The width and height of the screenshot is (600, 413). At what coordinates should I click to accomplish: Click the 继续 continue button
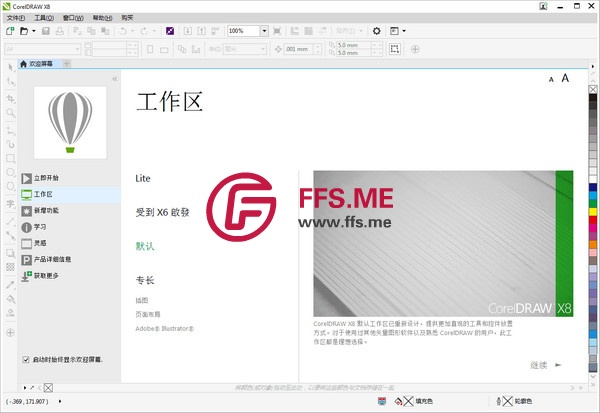coord(546,365)
